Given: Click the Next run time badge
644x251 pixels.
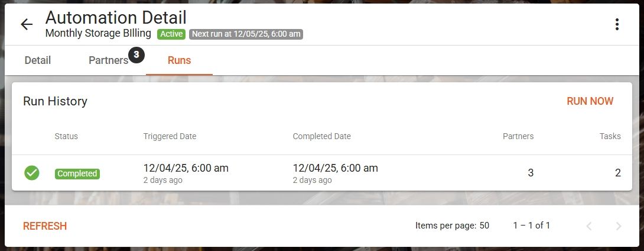Looking at the screenshot, I should pyautogui.click(x=246, y=34).
